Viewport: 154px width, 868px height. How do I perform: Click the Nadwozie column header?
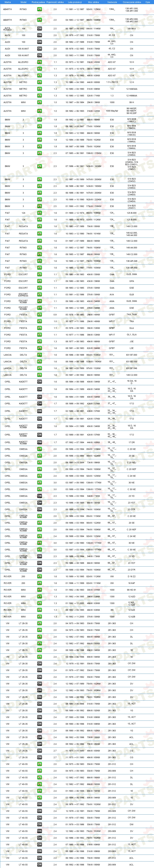point(112,2)
